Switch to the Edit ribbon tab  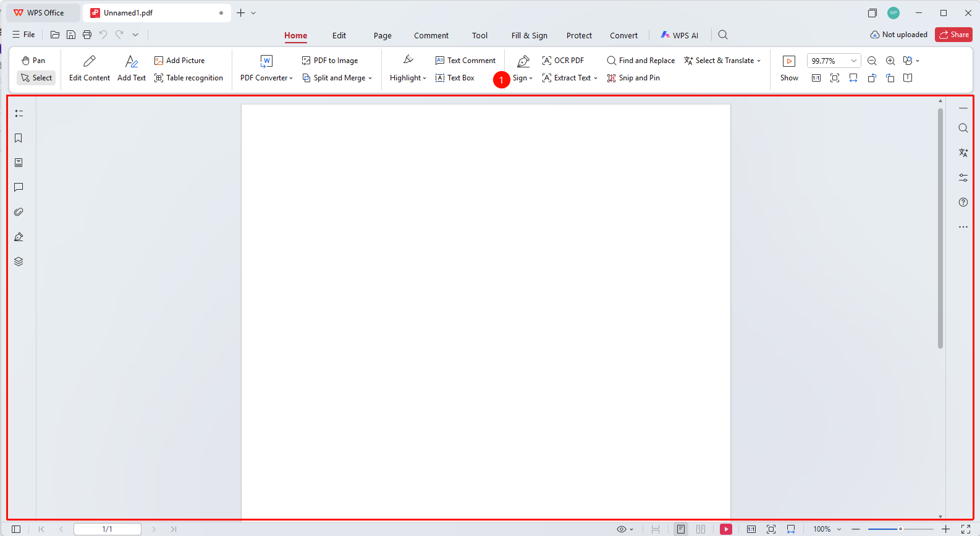339,35
